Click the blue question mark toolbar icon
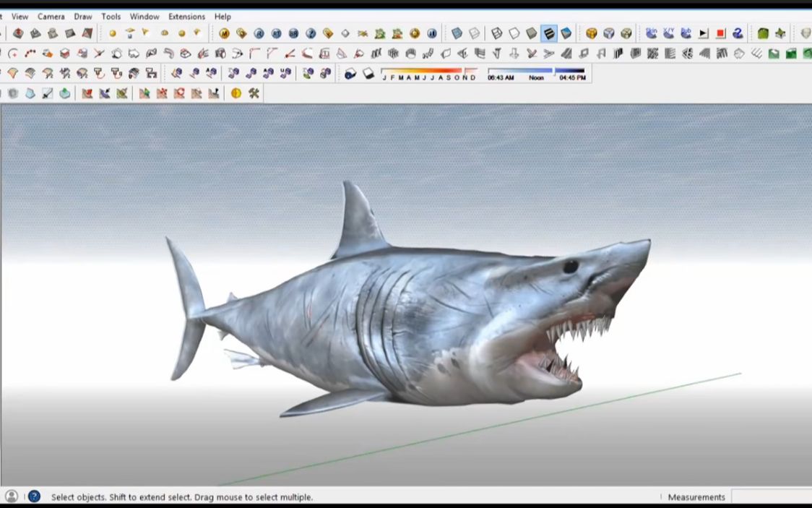Image resolution: width=812 pixels, height=508 pixels. 311,34
